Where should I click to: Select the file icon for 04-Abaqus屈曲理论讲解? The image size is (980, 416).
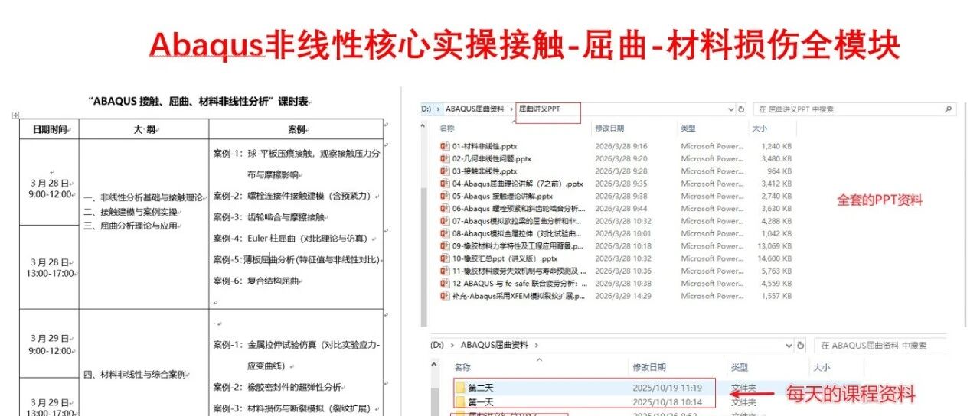(445, 184)
